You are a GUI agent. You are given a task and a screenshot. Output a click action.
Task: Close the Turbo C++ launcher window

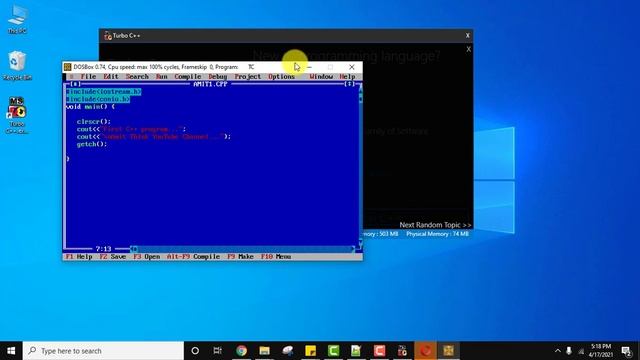[x=468, y=36]
